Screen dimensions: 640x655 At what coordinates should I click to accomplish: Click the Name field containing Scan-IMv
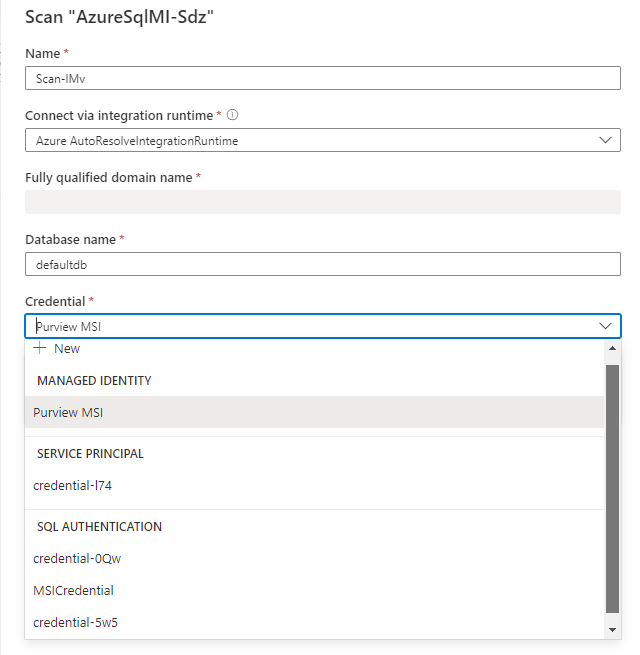[x=322, y=79]
